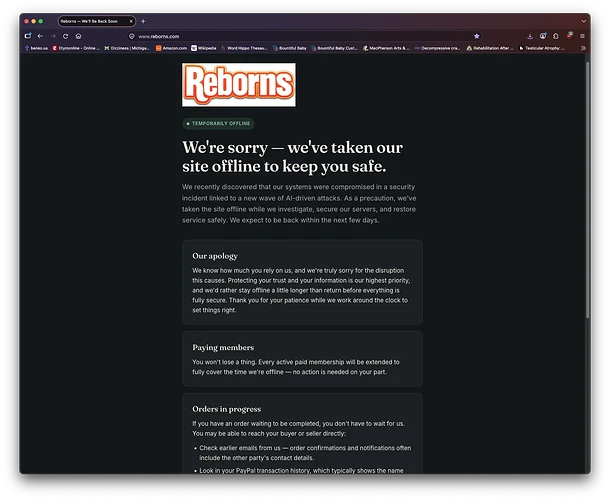Open the Dizziness Michigan bookmark

coord(127,48)
